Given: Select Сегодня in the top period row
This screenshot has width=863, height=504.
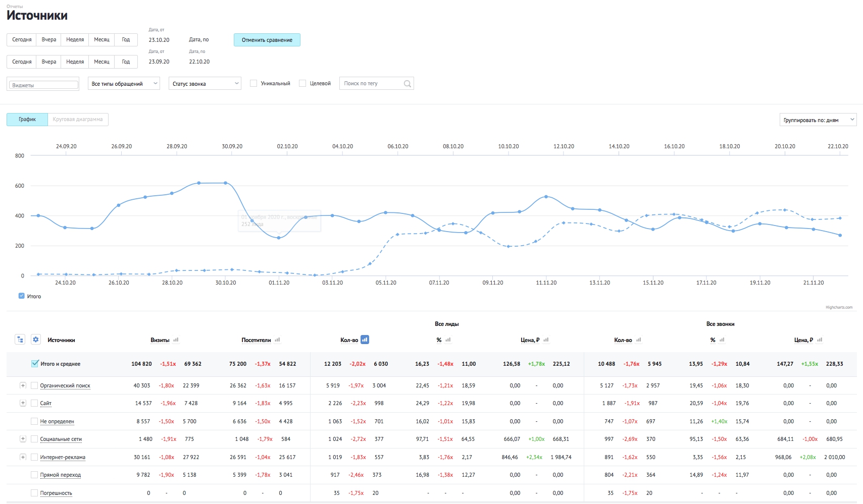Looking at the screenshot, I should click(22, 39).
